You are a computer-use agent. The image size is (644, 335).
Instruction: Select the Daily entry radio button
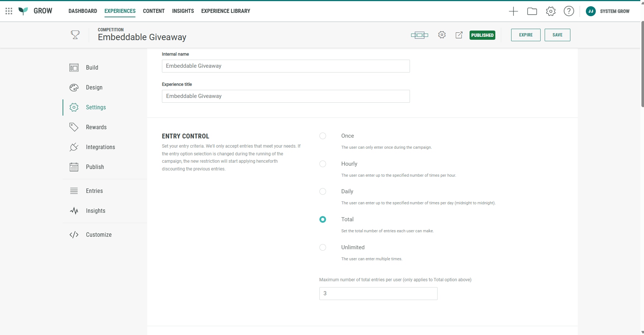pyautogui.click(x=323, y=191)
